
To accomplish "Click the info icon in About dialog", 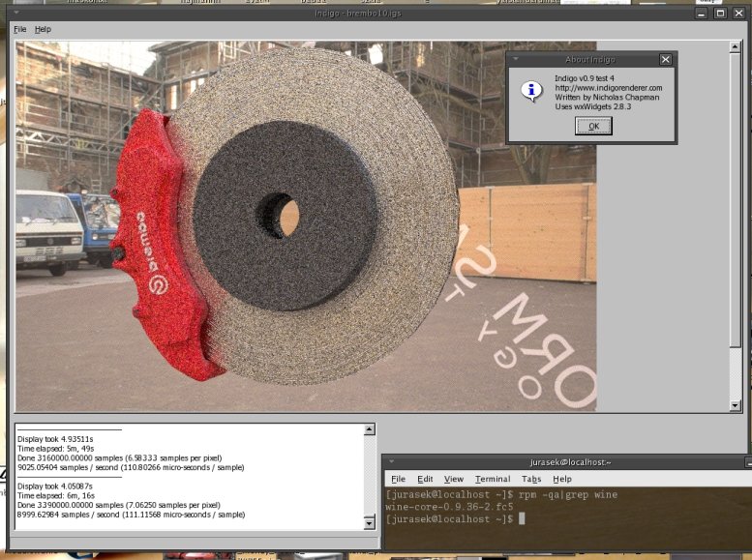I will click(x=531, y=92).
